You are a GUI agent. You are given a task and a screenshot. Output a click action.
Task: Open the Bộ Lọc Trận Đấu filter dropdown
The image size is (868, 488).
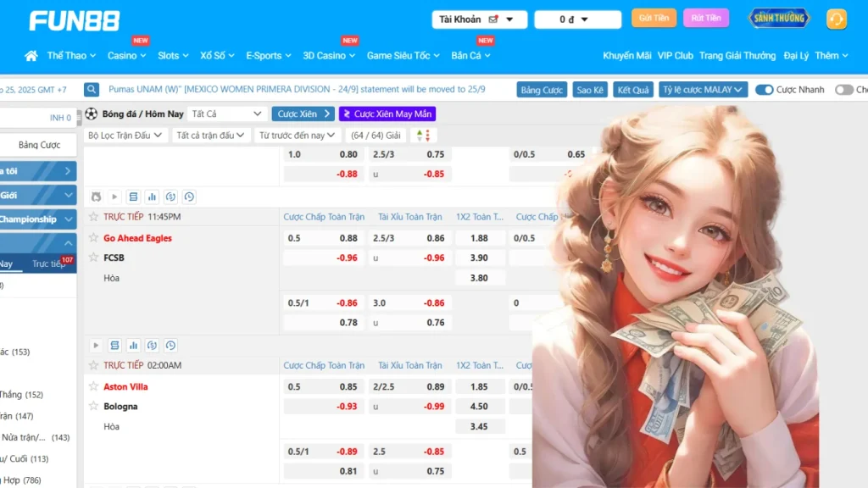[125, 135]
